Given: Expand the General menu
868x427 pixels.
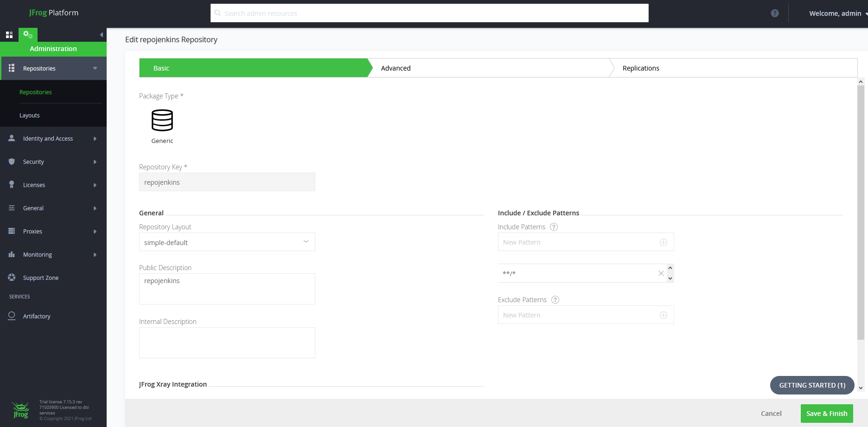Looking at the screenshot, I should click(95, 208).
